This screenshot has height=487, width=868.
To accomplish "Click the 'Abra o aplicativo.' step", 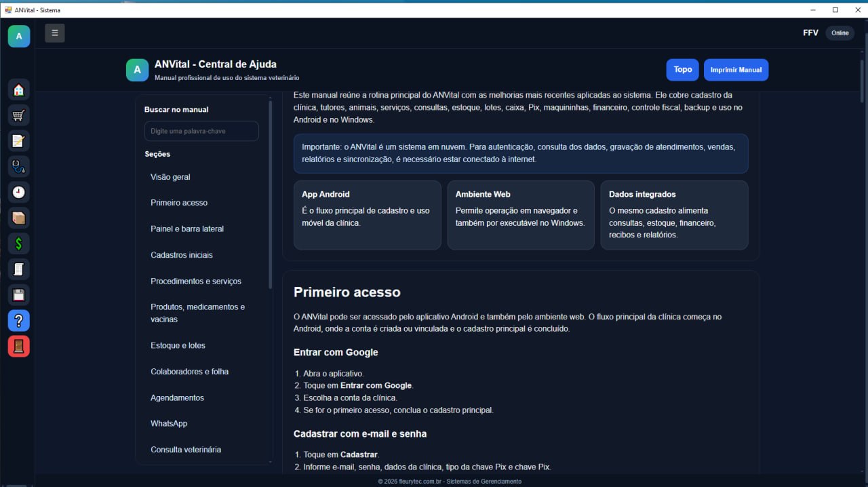I will click(x=334, y=374).
